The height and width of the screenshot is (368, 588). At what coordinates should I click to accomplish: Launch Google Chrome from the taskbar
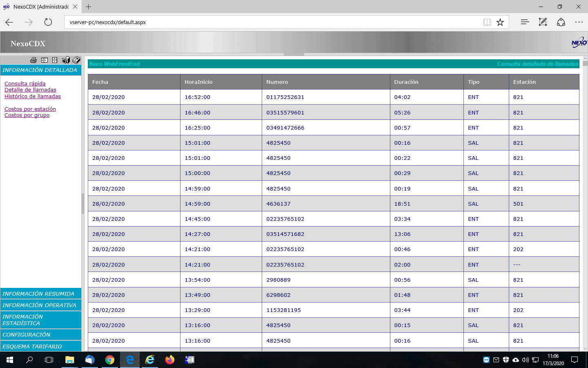109,360
